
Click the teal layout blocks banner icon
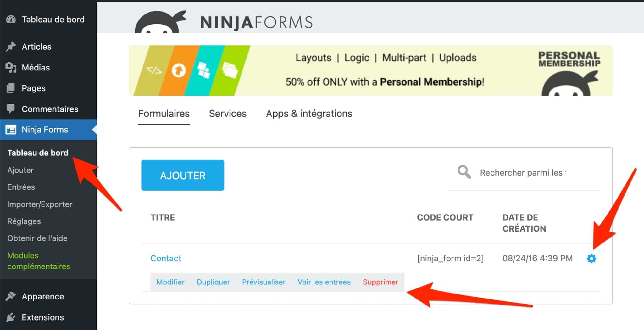click(203, 70)
